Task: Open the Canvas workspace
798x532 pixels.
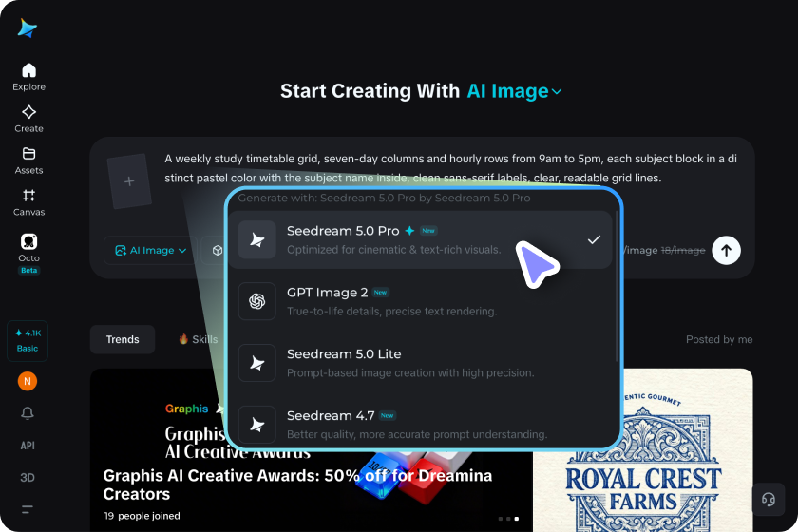Action: pyautogui.click(x=29, y=202)
